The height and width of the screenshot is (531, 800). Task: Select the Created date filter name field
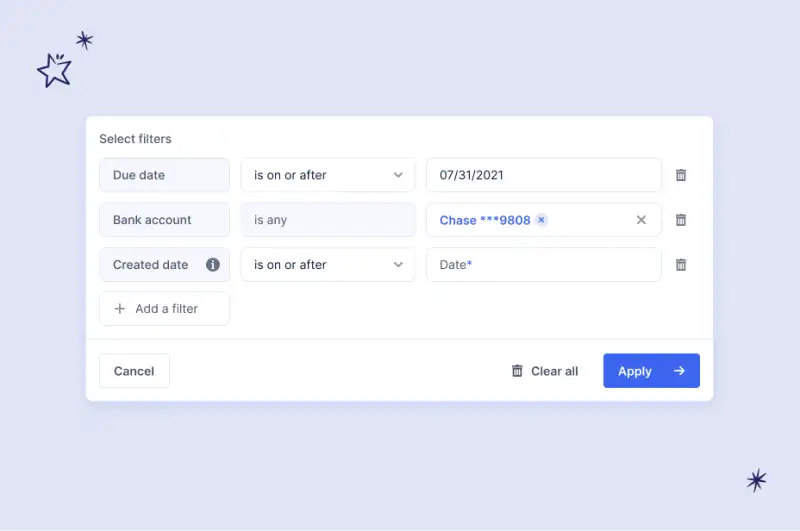pyautogui.click(x=151, y=265)
